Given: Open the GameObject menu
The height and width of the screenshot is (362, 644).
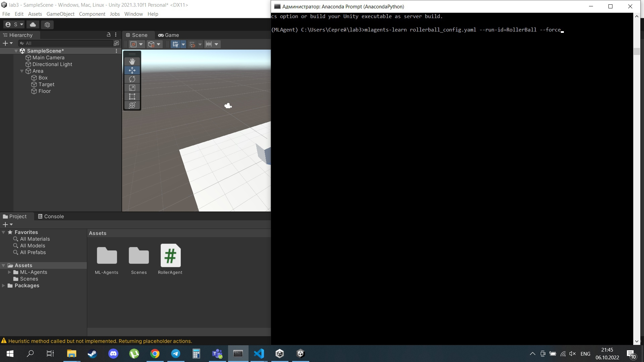Looking at the screenshot, I should pyautogui.click(x=60, y=14).
